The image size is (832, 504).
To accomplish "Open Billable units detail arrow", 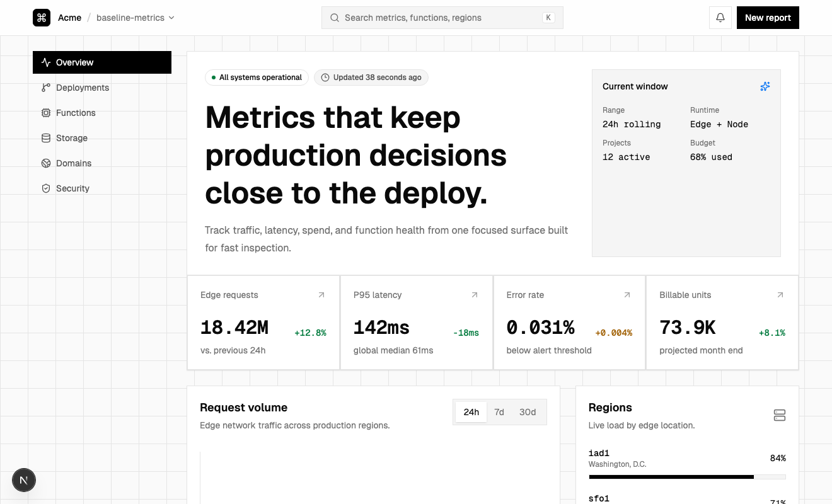I will pos(780,295).
